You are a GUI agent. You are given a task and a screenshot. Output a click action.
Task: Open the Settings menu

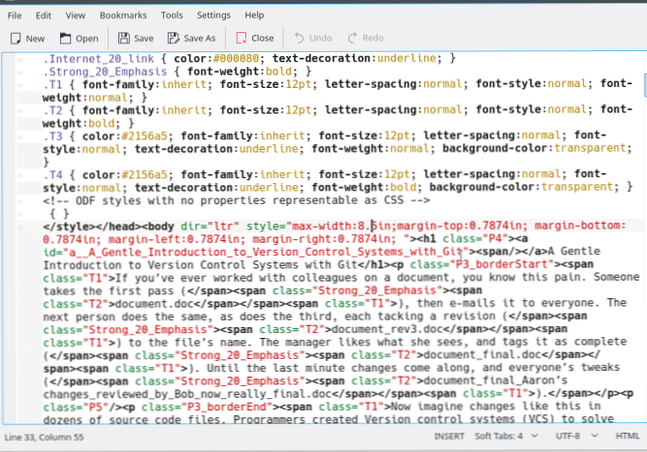[213, 15]
